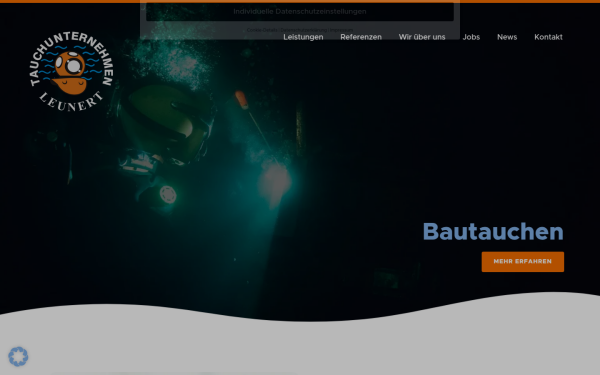The height and width of the screenshot is (375, 600).
Task: Click the MEHR ERFAHREN button
Action: 523,262
